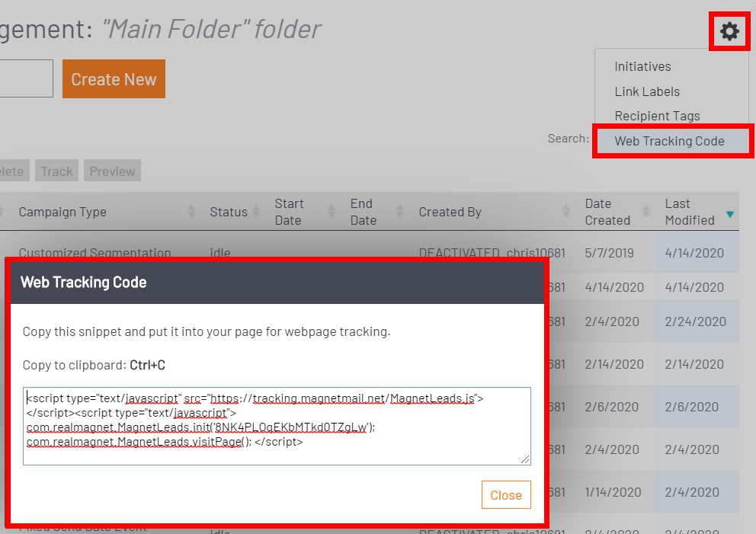Sort by Status column arrows
756x534 pixels.
pyautogui.click(x=256, y=211)
